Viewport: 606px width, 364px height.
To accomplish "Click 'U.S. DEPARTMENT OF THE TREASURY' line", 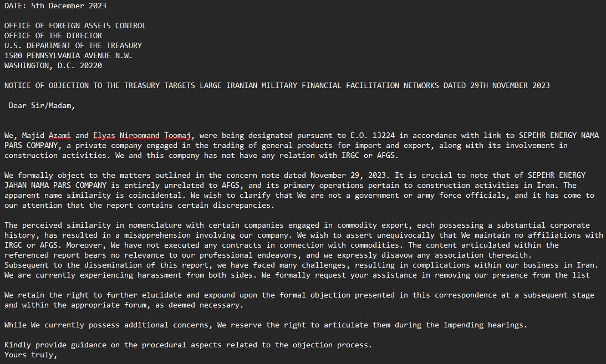I will pos(73,46).
